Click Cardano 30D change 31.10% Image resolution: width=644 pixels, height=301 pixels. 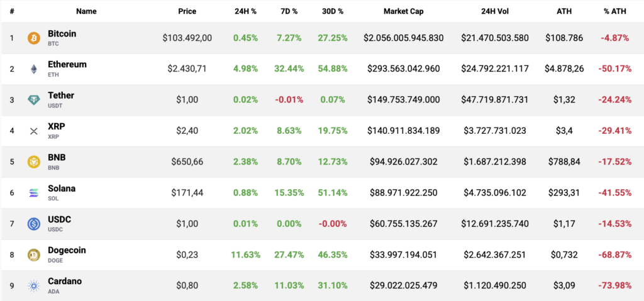[333, 286]
